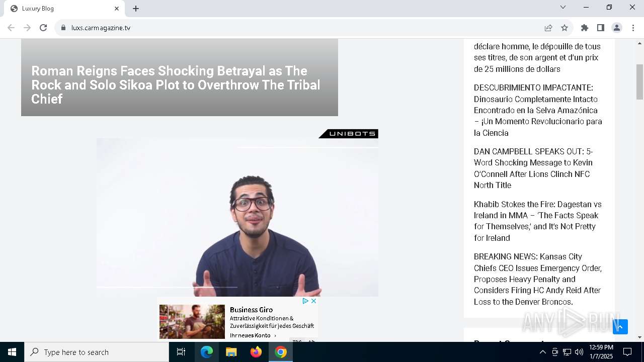
Task: Reload the page in Chrome
Action: [x=43, y=28]
